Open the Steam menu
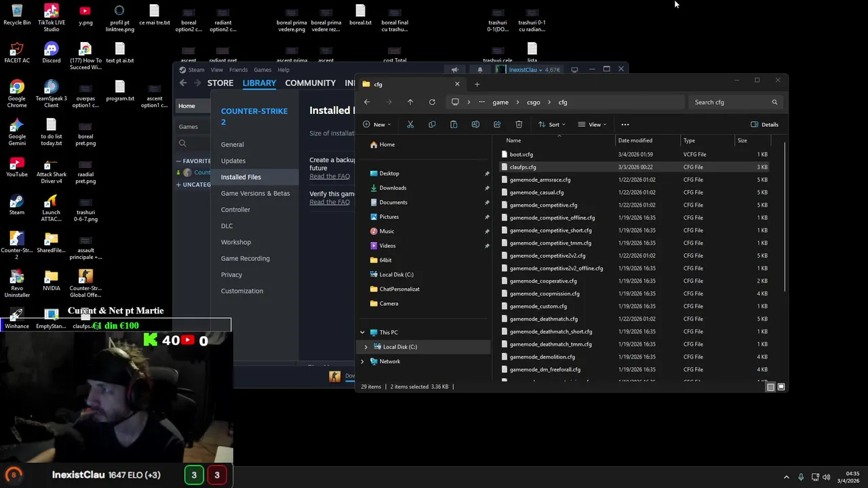Viewport: 868px width, 488px height. (196, 70)
